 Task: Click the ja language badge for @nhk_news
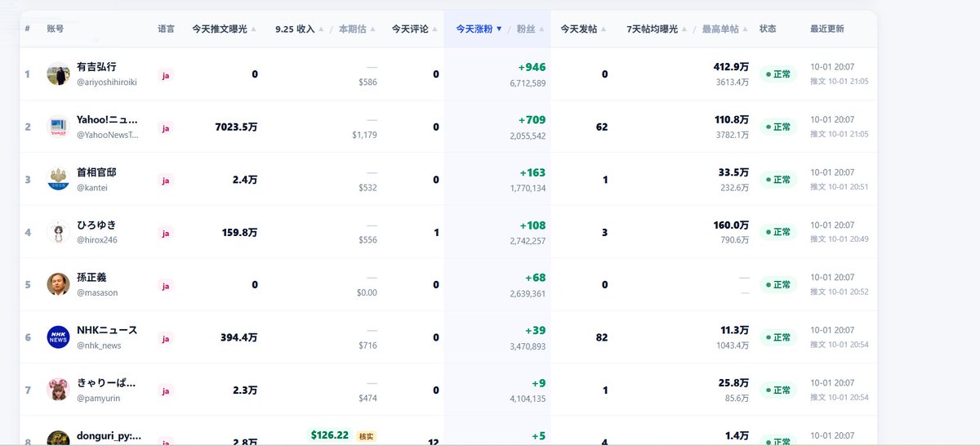166,338
